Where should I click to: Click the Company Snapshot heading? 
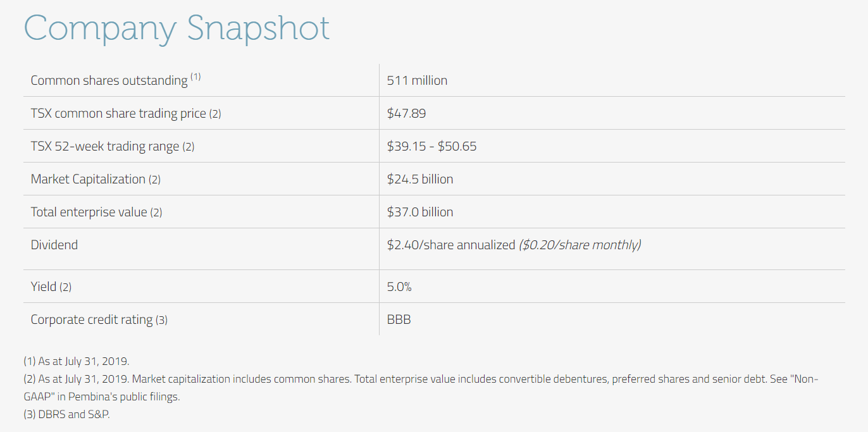click(177, 28)
